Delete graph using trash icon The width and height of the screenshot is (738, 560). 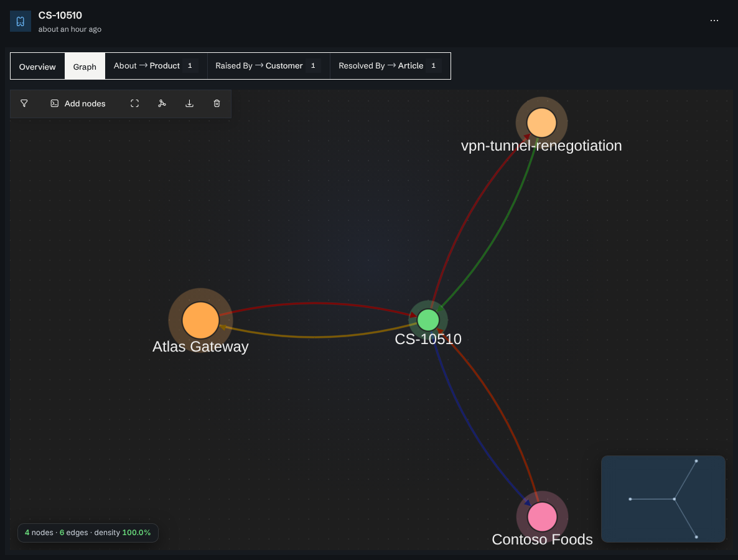click(x=217, y=103)
